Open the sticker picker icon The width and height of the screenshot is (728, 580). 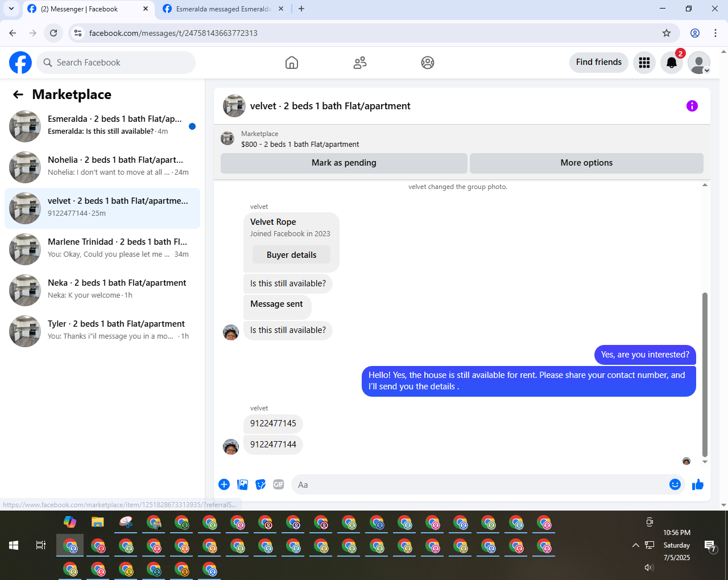click(260, 484)
